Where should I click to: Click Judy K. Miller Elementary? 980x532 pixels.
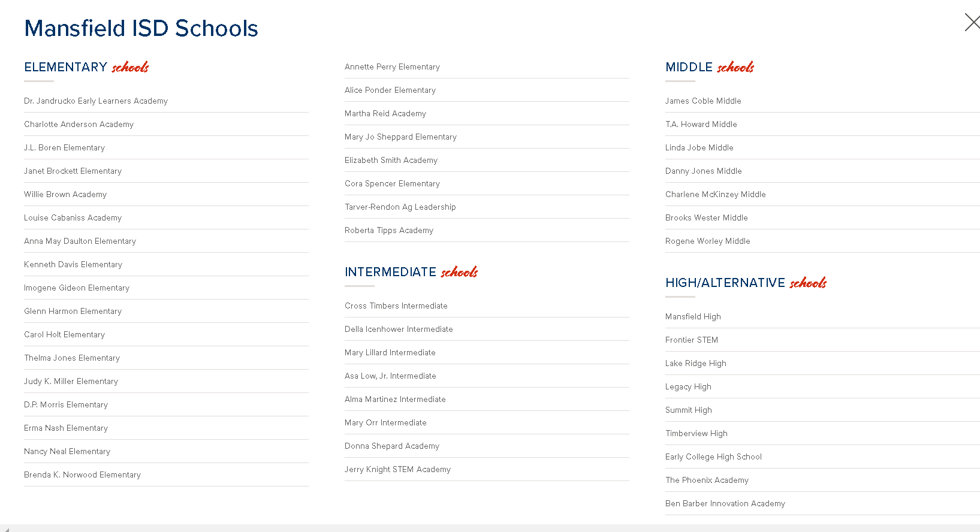(x=71, y=382)
